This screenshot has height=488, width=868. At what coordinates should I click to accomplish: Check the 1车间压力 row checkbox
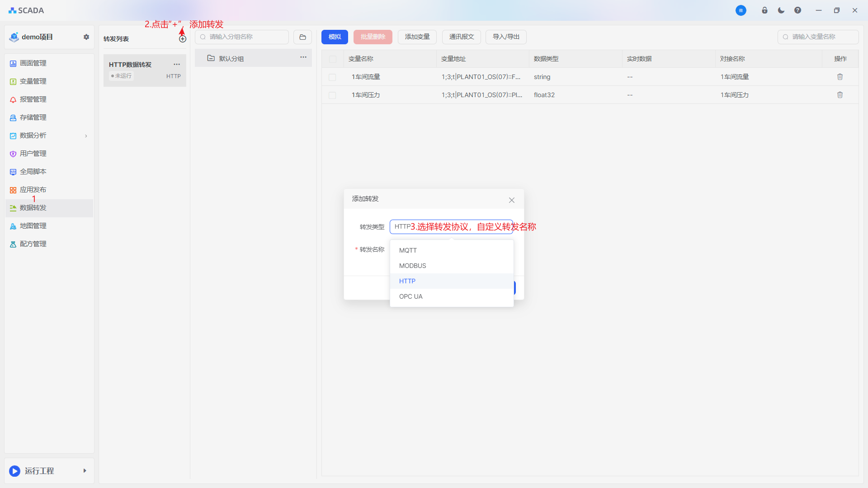[332, 95]
